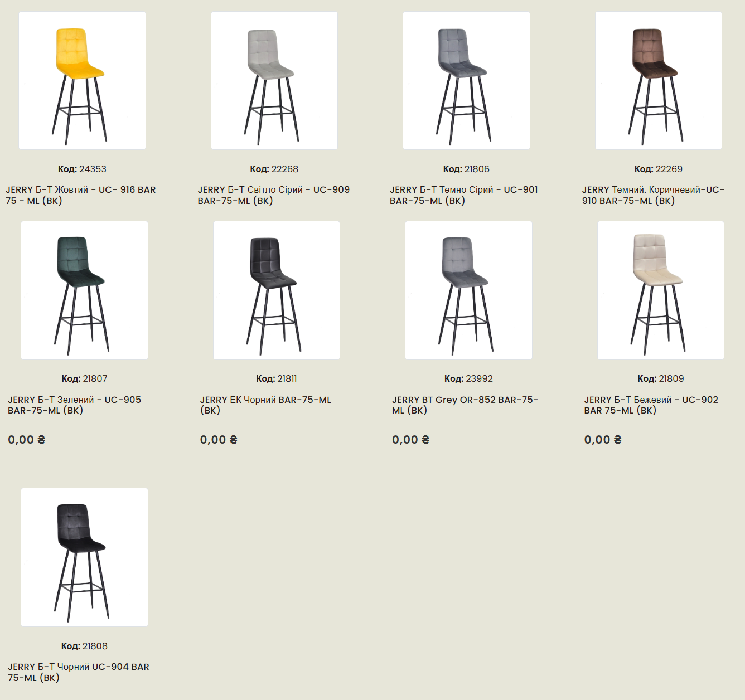
Task: Open the JERRY Б-Т Бежевий UC-902 link
Action: click(651, 405)
